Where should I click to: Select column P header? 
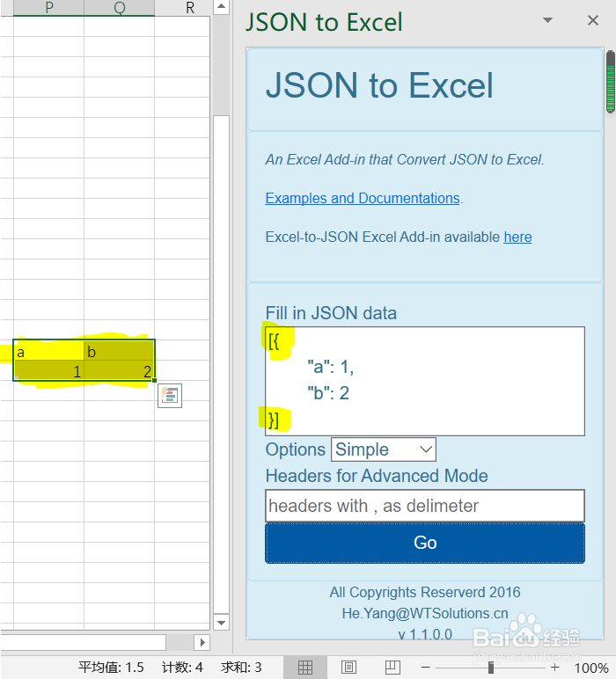[49, 7]
